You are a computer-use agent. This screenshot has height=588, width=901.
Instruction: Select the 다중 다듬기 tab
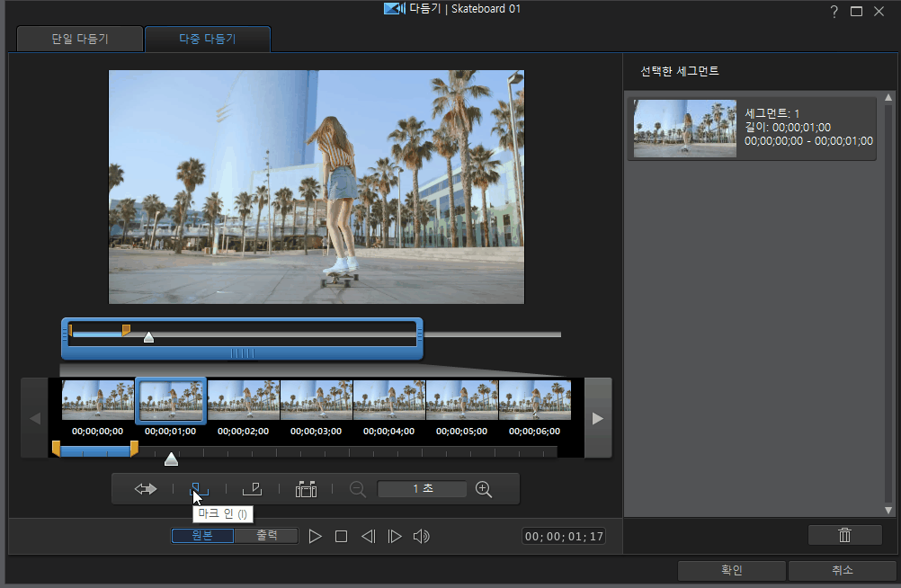click(207, 40)
